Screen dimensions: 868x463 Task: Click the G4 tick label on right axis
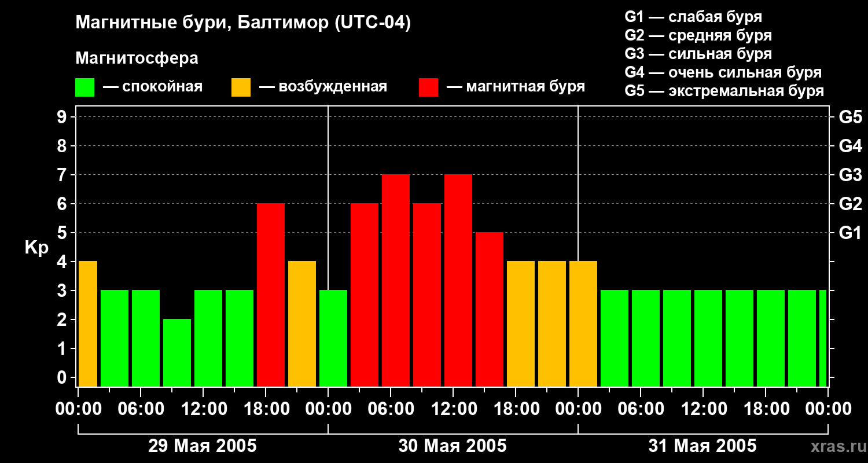[x=850, y=146]
